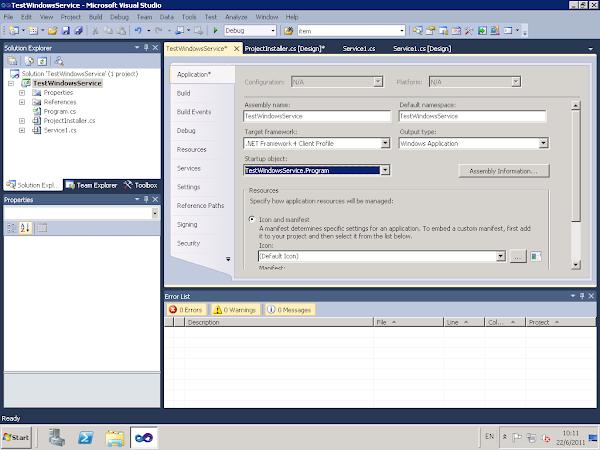This screenshot has height=450, width=600.
Task: Click the Find in Files icon
Action: click(289, 31)
